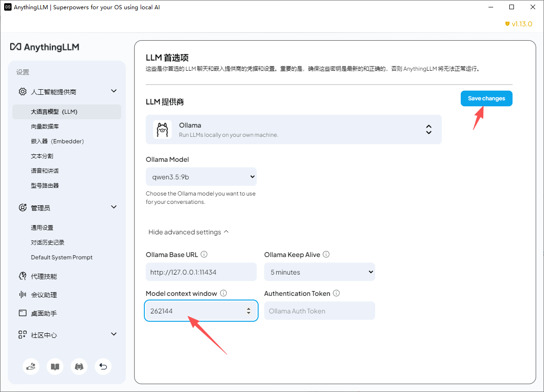544x392 pixels.
Task: Click the context window stepper arrows
Action: (248, 311)
